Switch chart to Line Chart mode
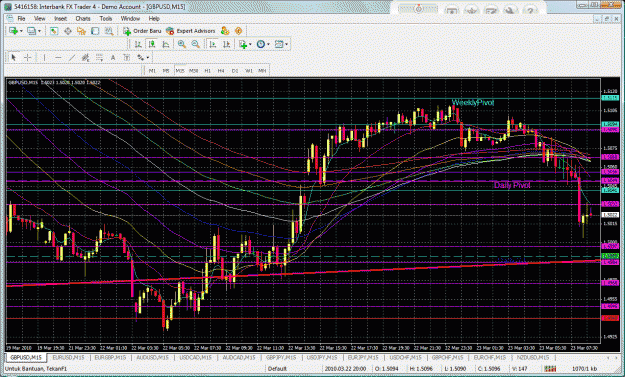This screenshot has width=625, height=377. point(165,44)
